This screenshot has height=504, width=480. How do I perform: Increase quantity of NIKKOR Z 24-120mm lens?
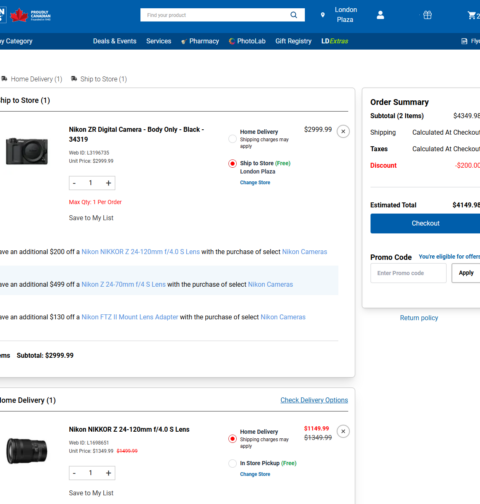[x=108, y=473]
